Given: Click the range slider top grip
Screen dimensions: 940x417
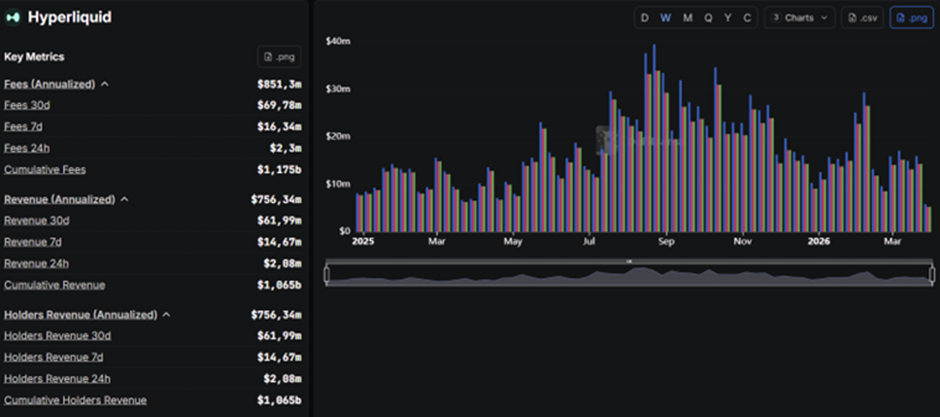Looking at the screenshot, I should (629, 261).
